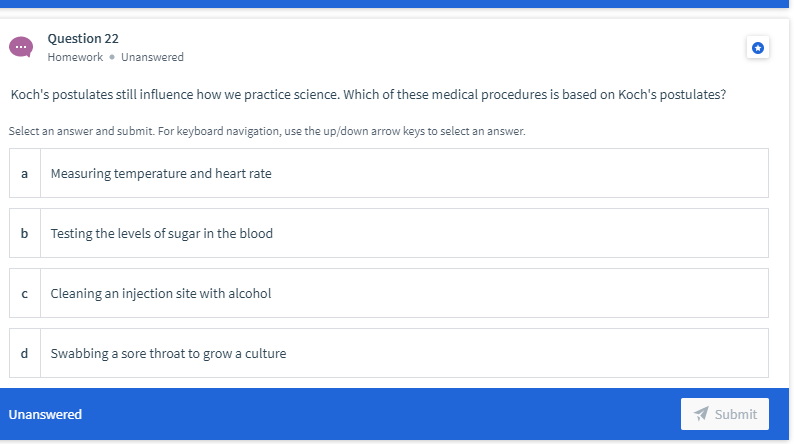
Task: Click empty area of the blue footer bar
Action: click(x=380, y=414)
